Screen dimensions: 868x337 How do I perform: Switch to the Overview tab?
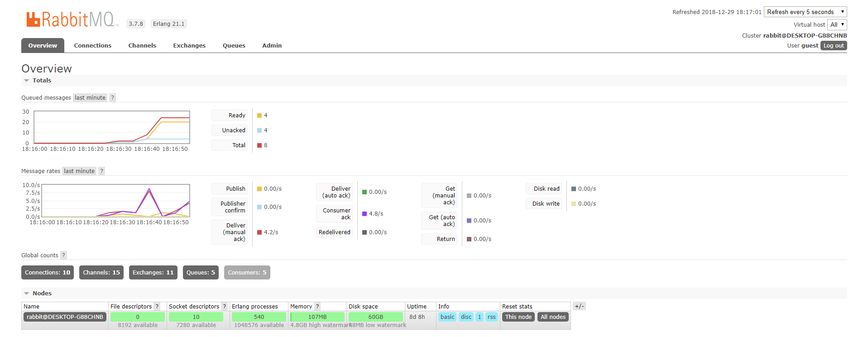coord(43,45)
